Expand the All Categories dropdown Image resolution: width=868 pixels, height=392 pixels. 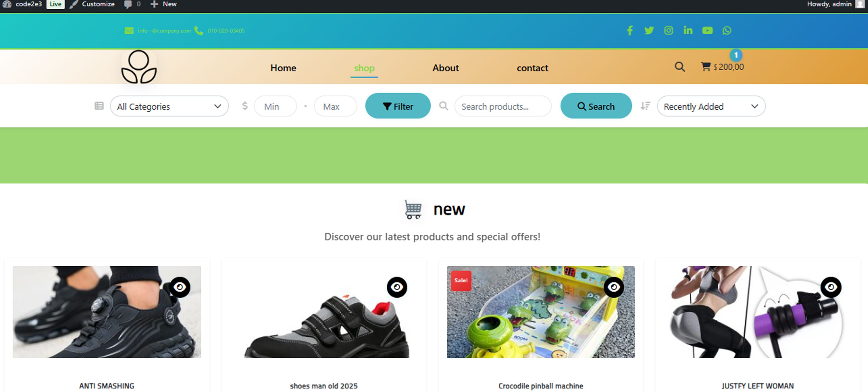coord(169,106)
